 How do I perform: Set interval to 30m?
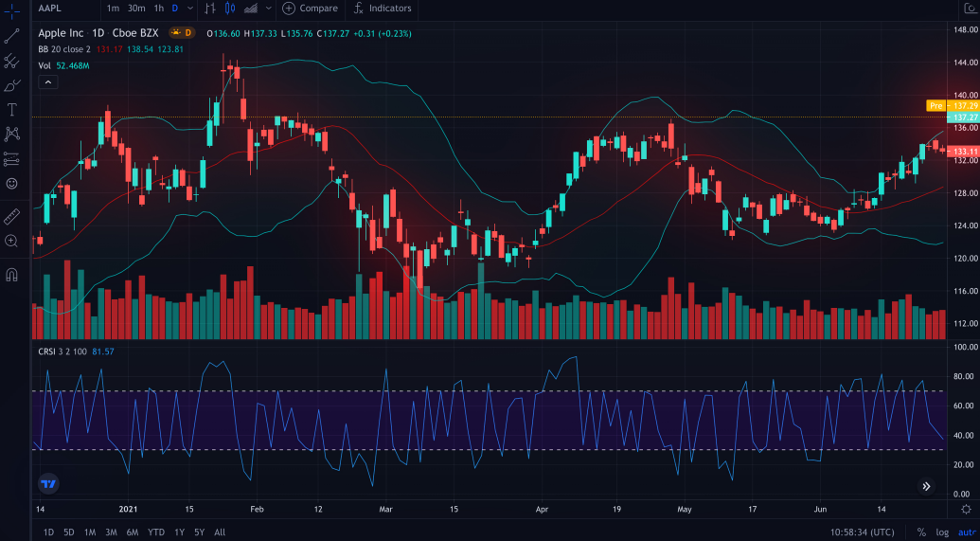[x=136, y=9]
